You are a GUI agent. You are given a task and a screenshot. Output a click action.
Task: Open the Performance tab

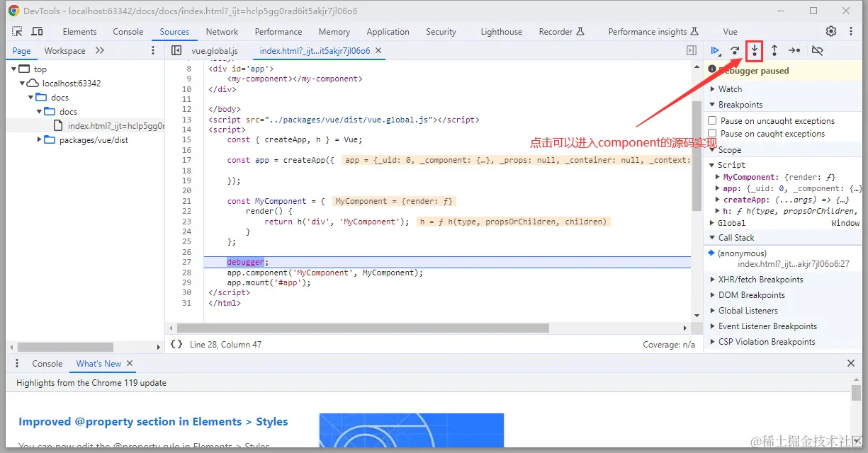[x=278, y=32]
